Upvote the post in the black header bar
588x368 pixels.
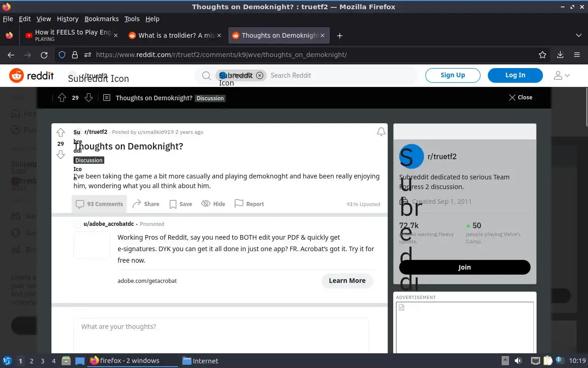click(x=62, y=98)
